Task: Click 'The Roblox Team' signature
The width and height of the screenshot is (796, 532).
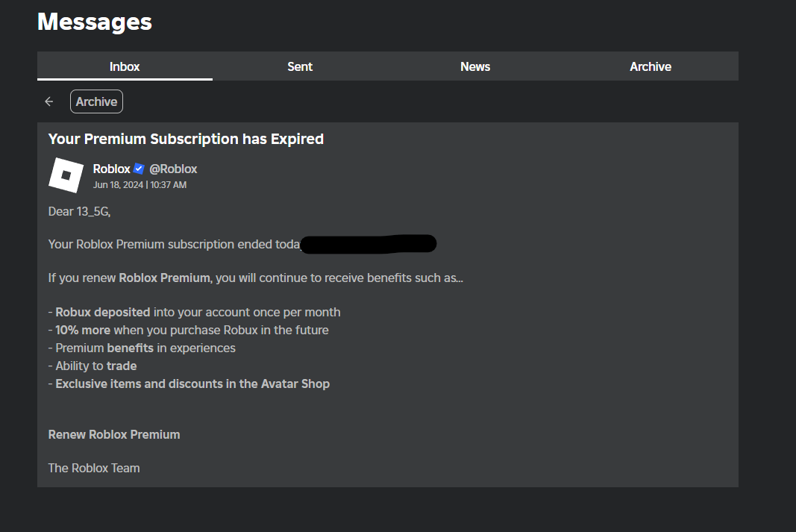Action: coord(94,468)
